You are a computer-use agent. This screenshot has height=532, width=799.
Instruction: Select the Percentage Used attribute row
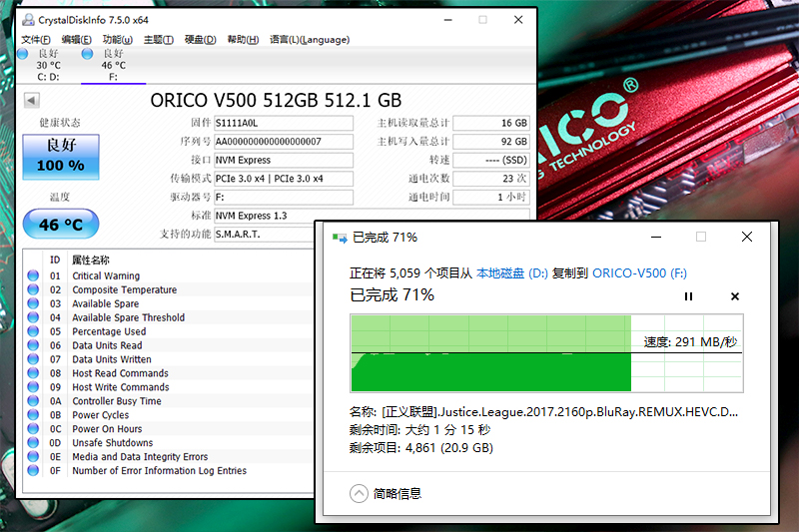[169, 331]
